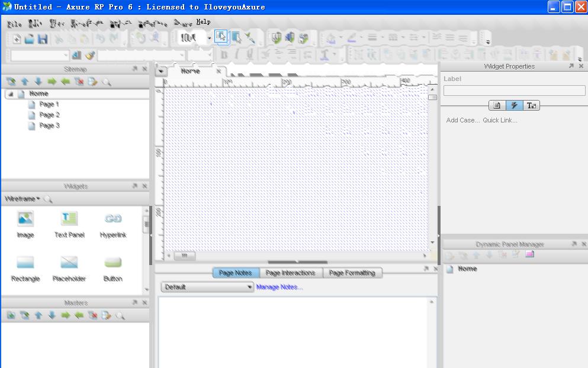Image resolution: width=588 pixels, height=368 pixels.
Task: Switch to the Page Formatting tab
Action: point(352,273)
